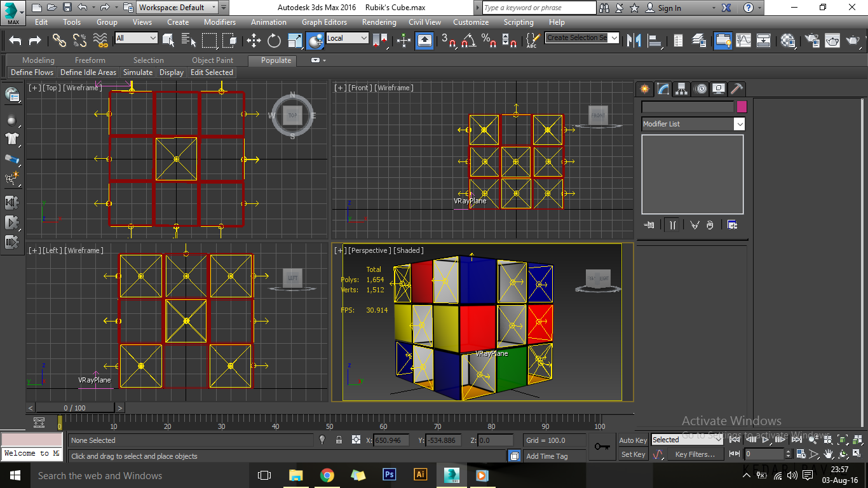Open the Render Setup teapot icon

point(811,41)
